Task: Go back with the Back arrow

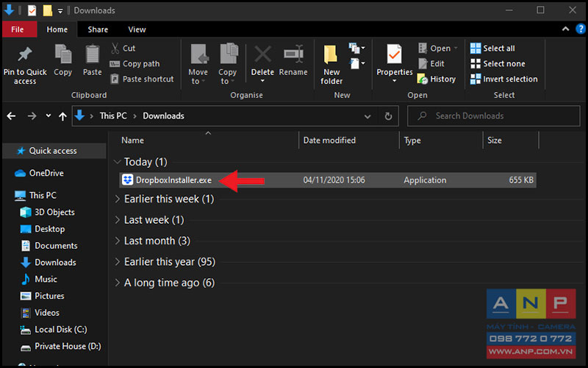Action: coord(12,116)
